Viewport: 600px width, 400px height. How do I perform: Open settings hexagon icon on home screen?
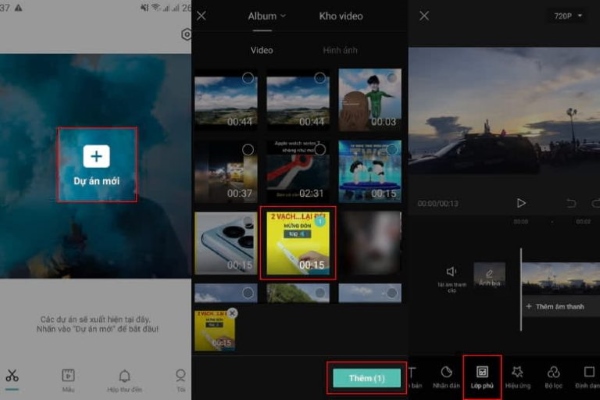coord(186,34)
